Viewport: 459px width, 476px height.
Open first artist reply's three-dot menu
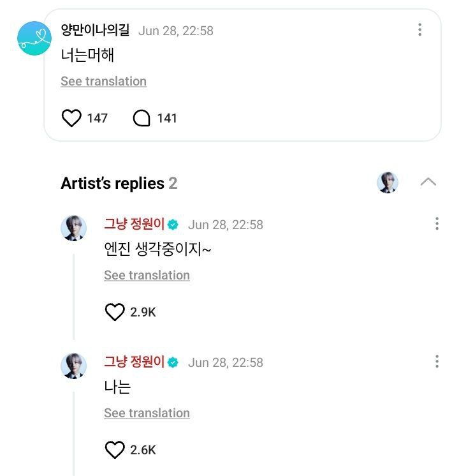click(x=437, y=223)
